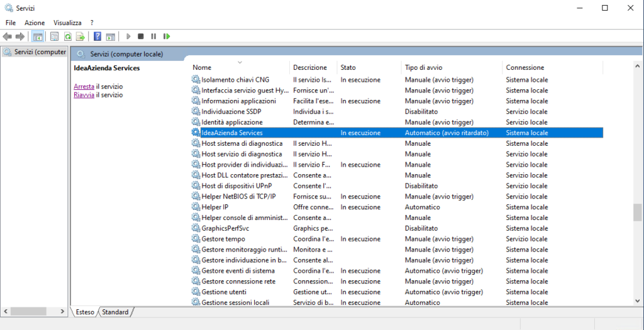Click the Restart Service toolbar icon
The image size is (644, 330).
[166, 36]
